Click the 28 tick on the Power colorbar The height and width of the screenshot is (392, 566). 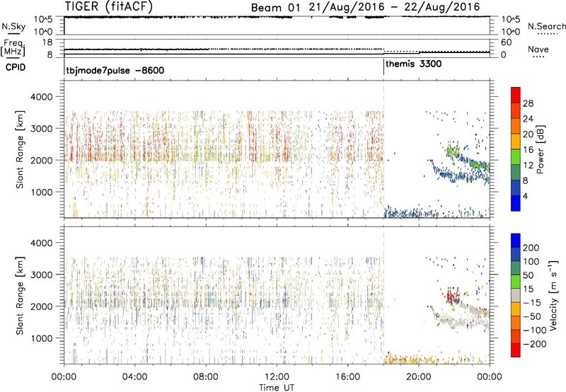pos(528,103)
